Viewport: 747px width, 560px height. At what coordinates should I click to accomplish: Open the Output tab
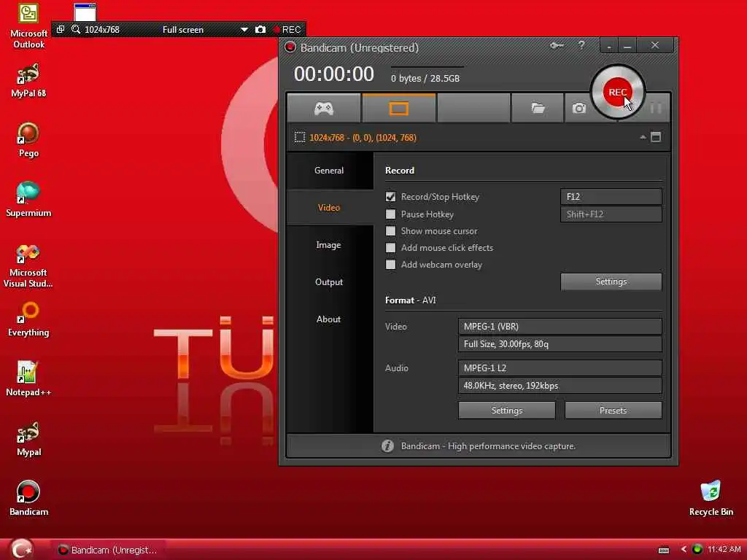(x=330, y=282)
